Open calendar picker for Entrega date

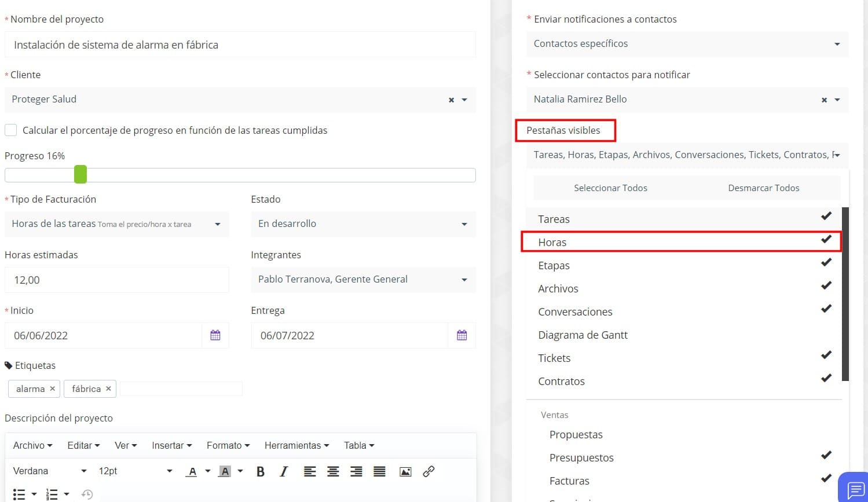tap(462, 335)
